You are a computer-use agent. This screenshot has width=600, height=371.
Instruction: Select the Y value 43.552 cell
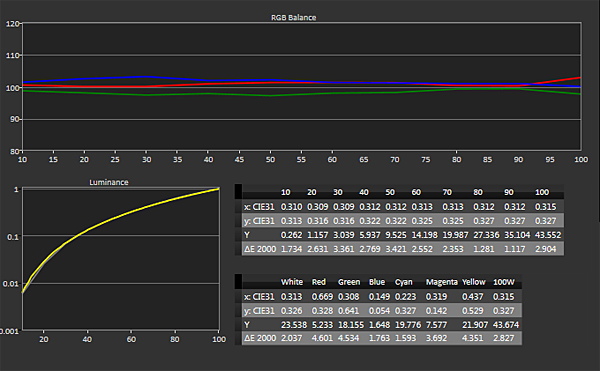[548, 235]
